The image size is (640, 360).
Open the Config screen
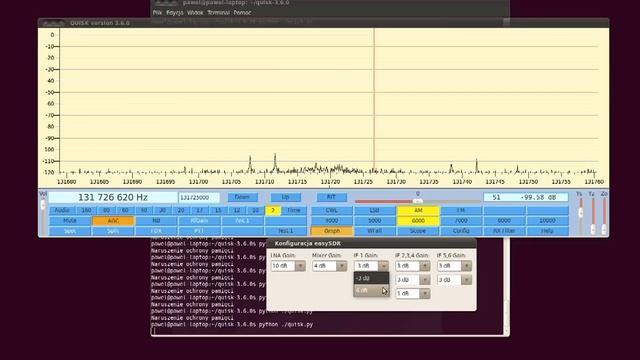(x=461, y=231)
